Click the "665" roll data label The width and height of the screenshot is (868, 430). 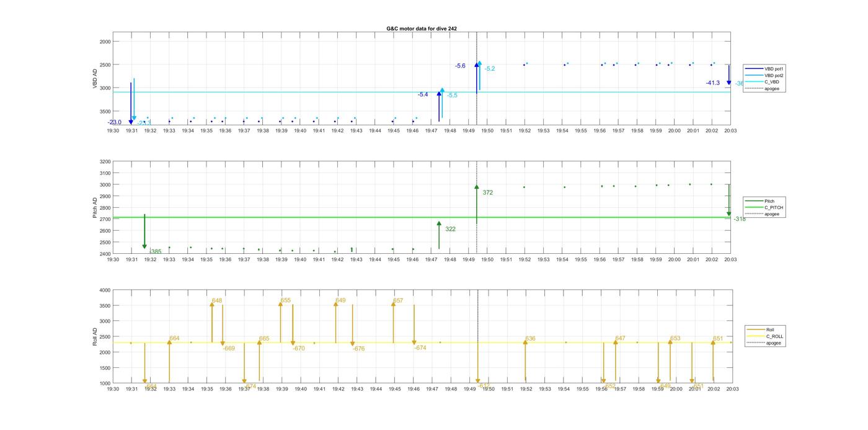click(x=264, y=339)
